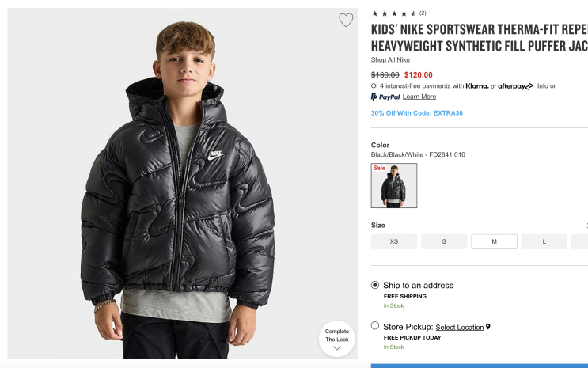Screen dimensions: 588x368
Task: Click the Afterpay logo
Action: pos(515,86)
